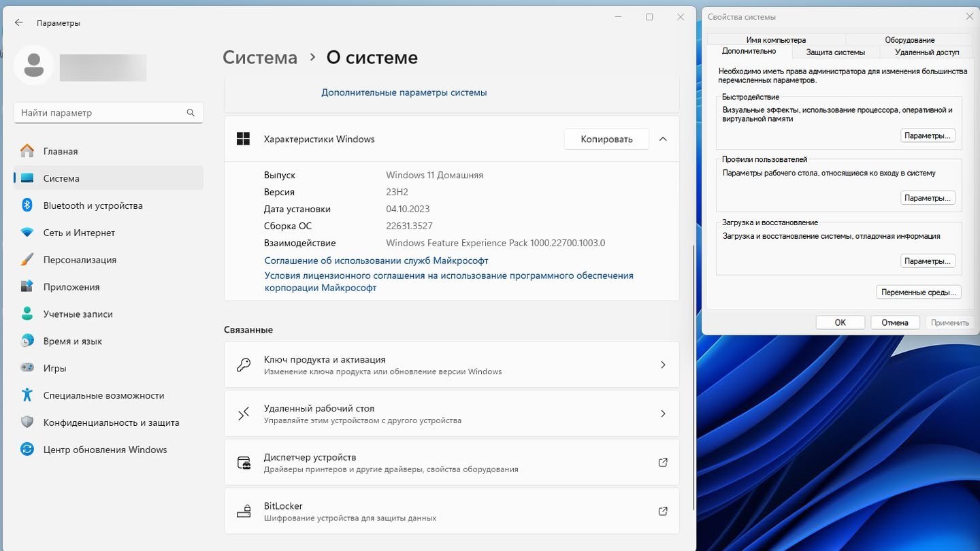The height and width of the screenshot is (551, 980).
Task: Click the Копировать button
Action: point(606,139)
